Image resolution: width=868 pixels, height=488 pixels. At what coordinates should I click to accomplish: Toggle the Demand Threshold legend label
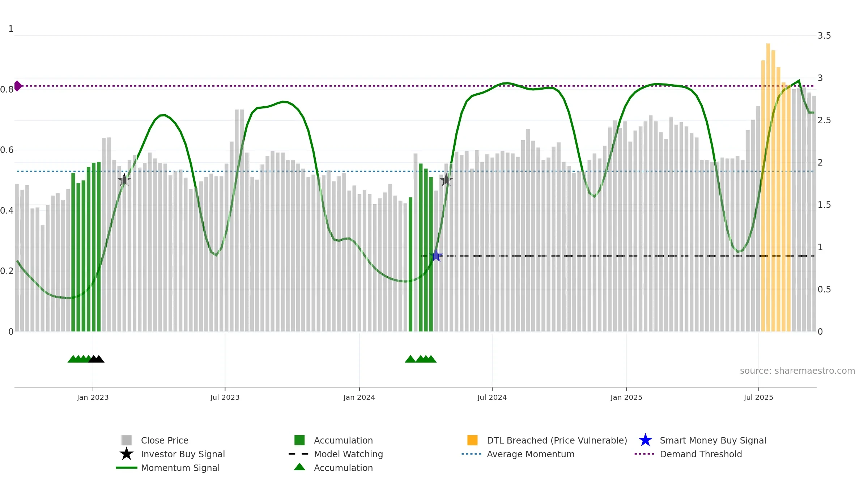click(701, 454)
